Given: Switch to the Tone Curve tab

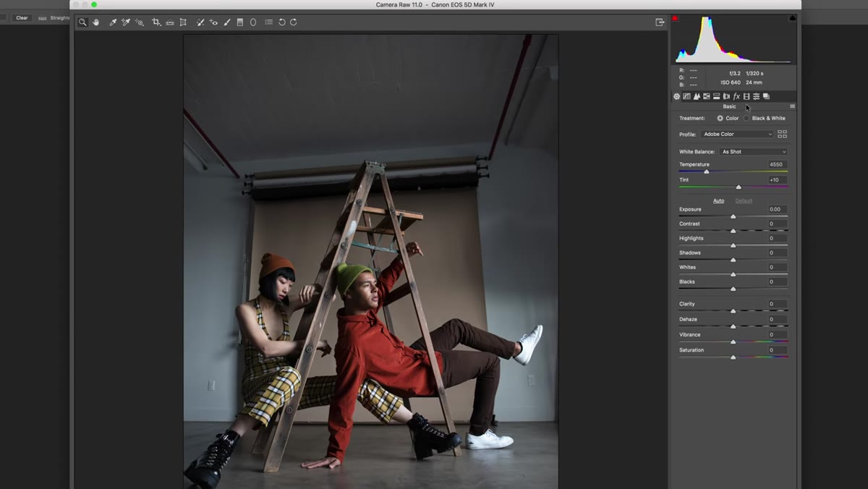Looking at the screenshot, I should coord(686,96).
